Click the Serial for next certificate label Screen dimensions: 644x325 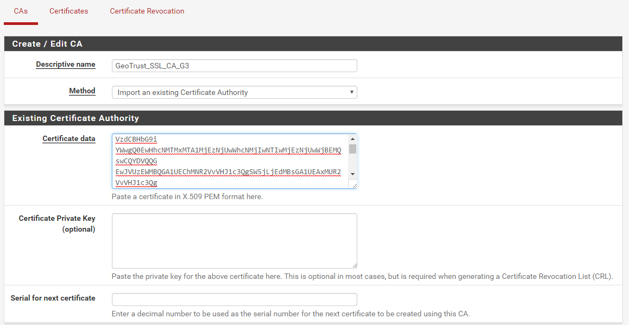[x=53, y=298]
